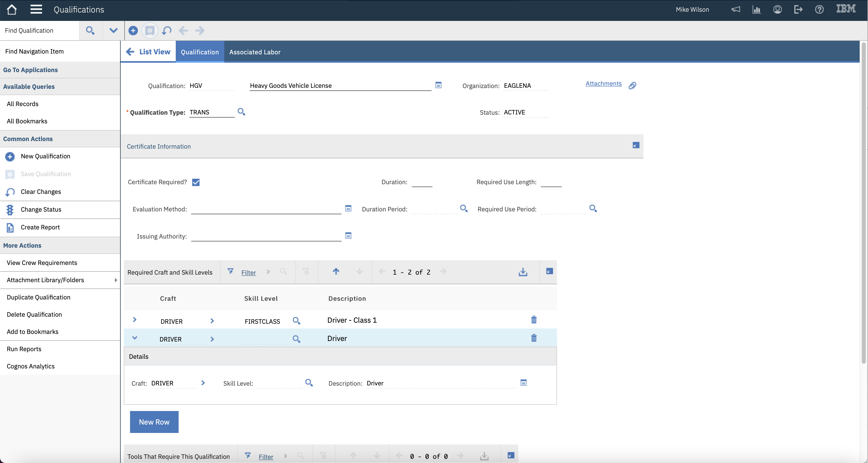Expand details of FIRSTCLASS driver row
868x463 pixels.
pos(134,320)
